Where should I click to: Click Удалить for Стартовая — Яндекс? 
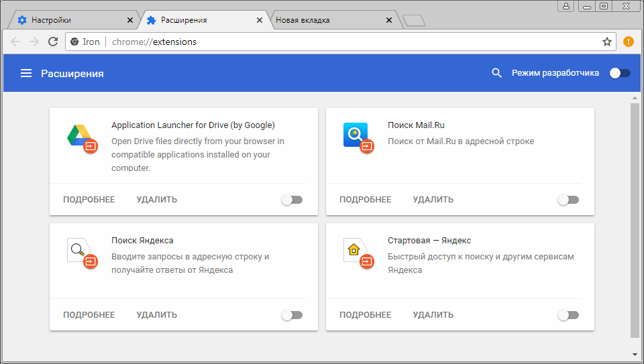(x=433, y=315)
